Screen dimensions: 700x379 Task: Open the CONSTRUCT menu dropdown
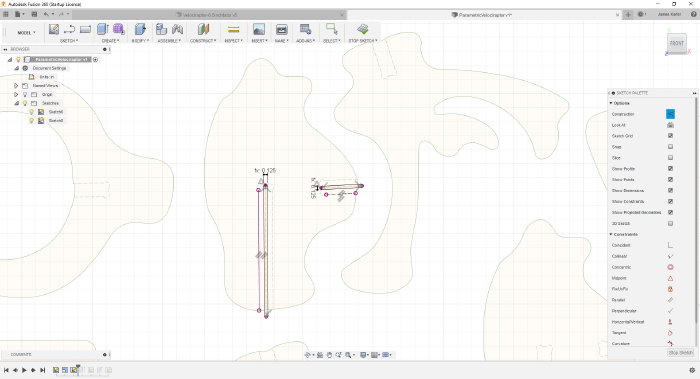click(203, 41)
